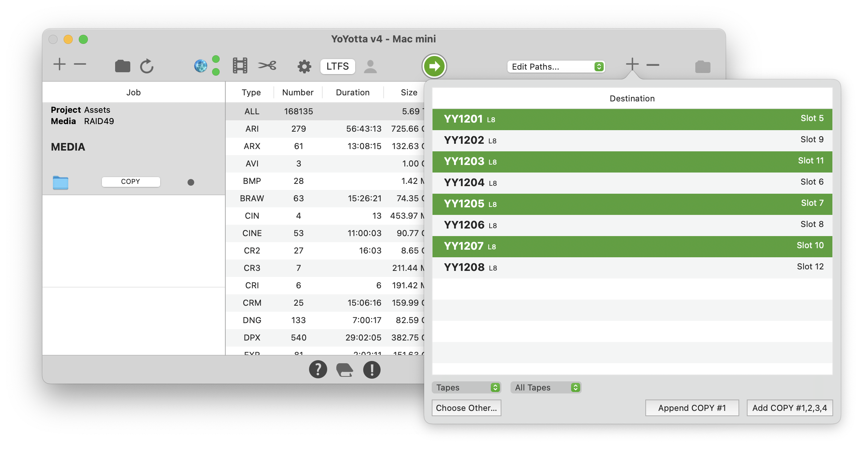The image size is (868, 454).
Task: Select tape YY1204 Slot 6
Action: coord(632,183)
